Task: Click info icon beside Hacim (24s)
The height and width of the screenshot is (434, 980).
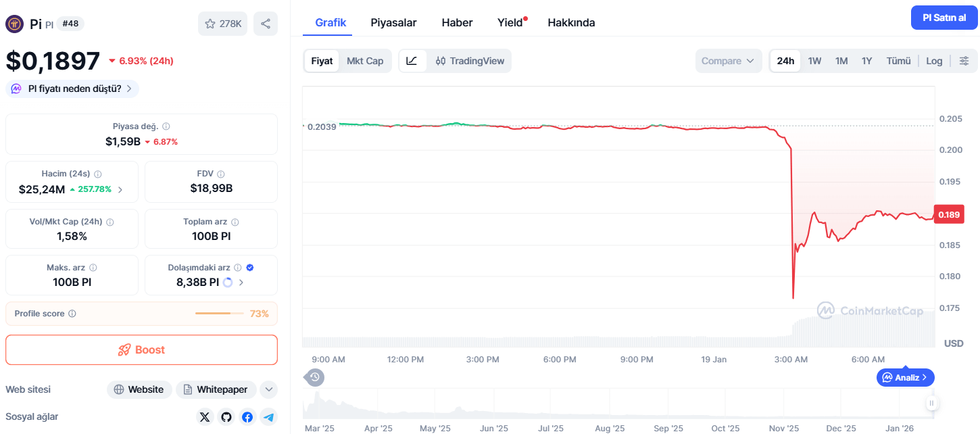Action: click(x=97, y=174)
